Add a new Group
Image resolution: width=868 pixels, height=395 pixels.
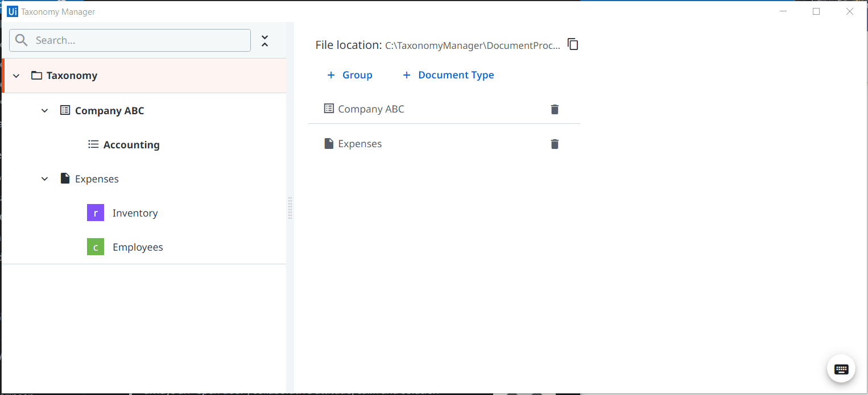pyautogui.click(x=349, y=75)
